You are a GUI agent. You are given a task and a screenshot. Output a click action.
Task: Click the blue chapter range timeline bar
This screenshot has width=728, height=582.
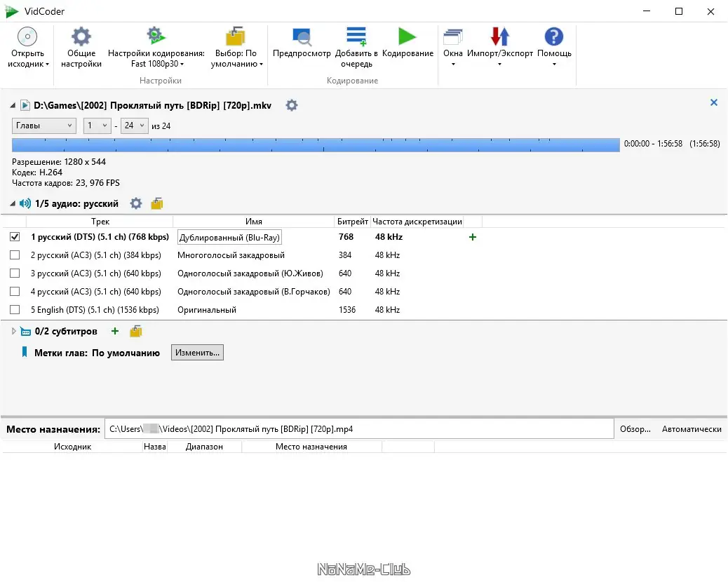(316, 145)
